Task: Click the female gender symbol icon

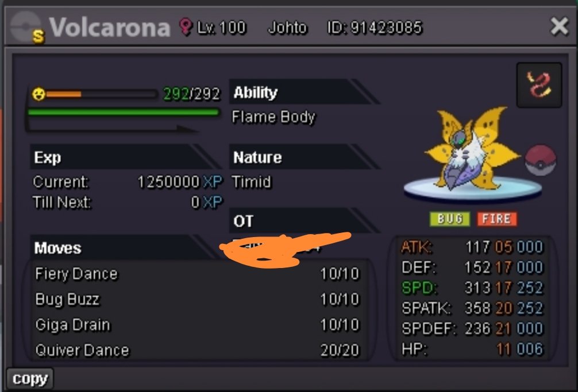Action: [x=186, y=27]
